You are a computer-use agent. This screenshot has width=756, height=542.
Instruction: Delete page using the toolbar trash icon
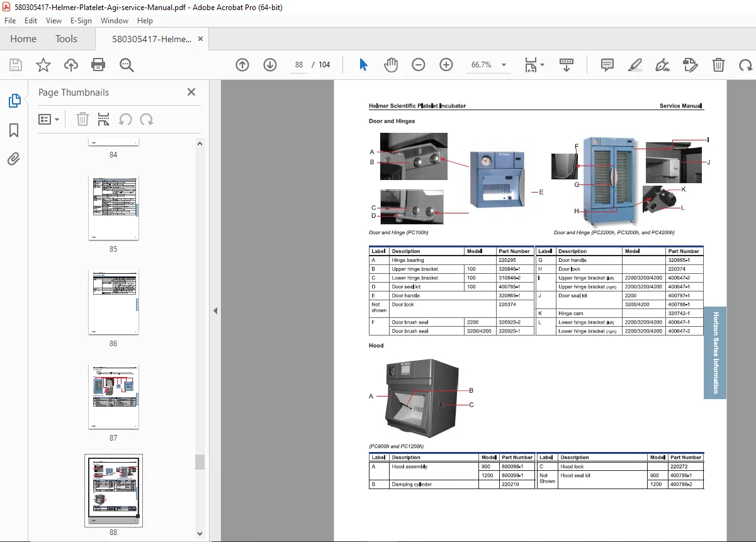[718, 65]
